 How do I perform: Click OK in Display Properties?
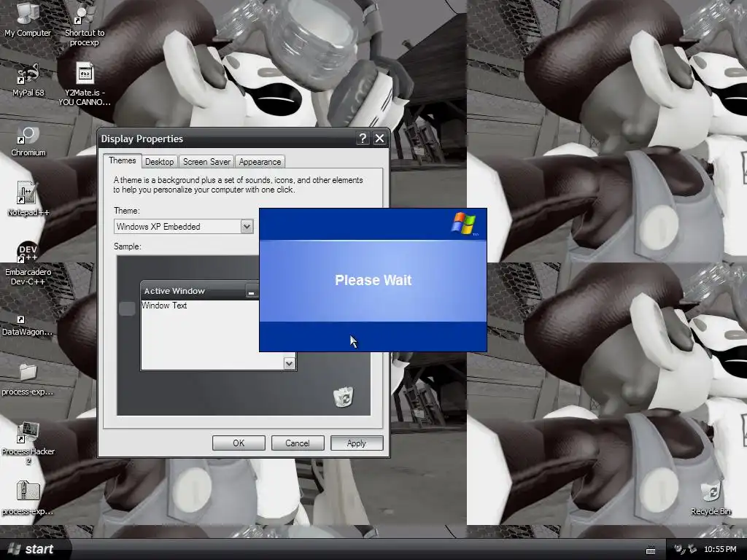pyautogui.click(x=239, y=443)
